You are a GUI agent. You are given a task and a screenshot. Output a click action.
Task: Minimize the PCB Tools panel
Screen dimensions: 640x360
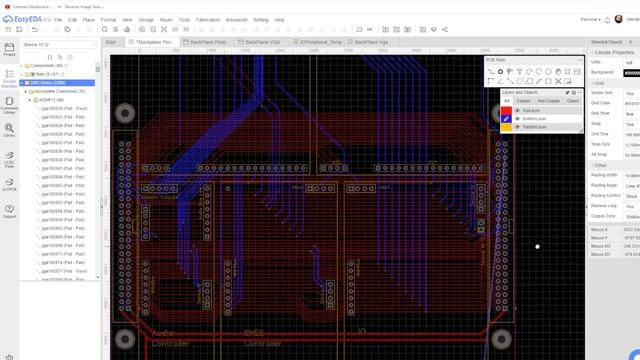(580, 60)
